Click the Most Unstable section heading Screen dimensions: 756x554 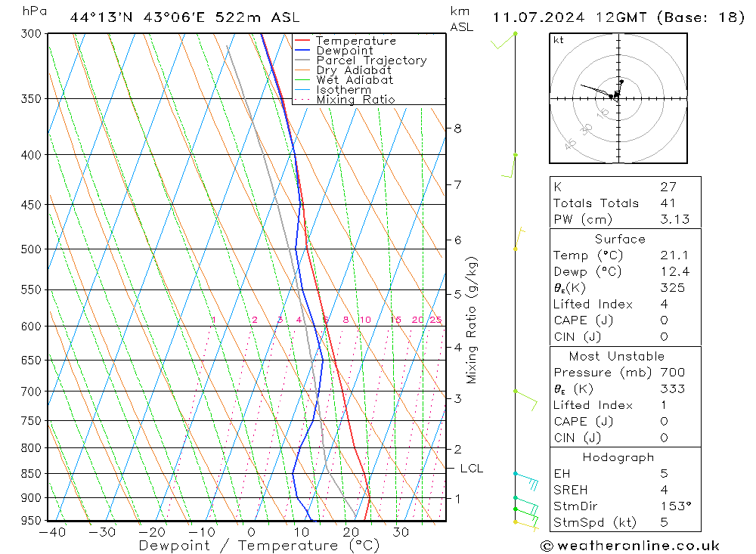coord(617,356)
